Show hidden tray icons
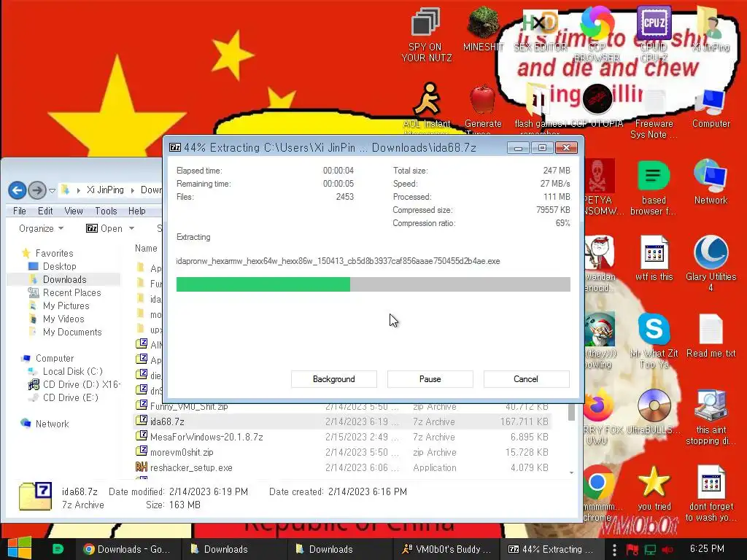 click(x=614, y=550)
